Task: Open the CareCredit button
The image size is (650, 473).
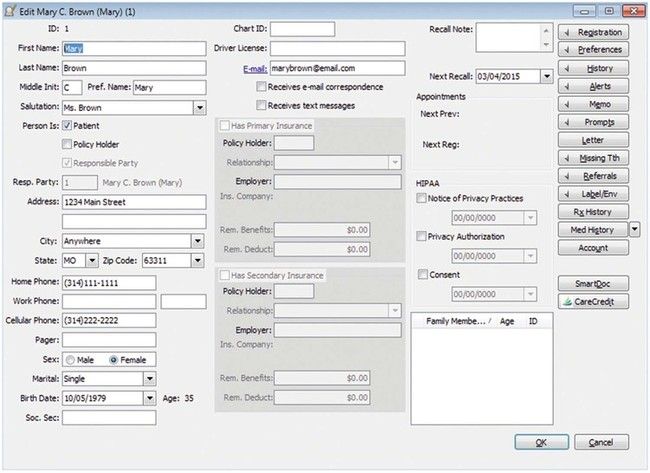Action: [592, 300]
